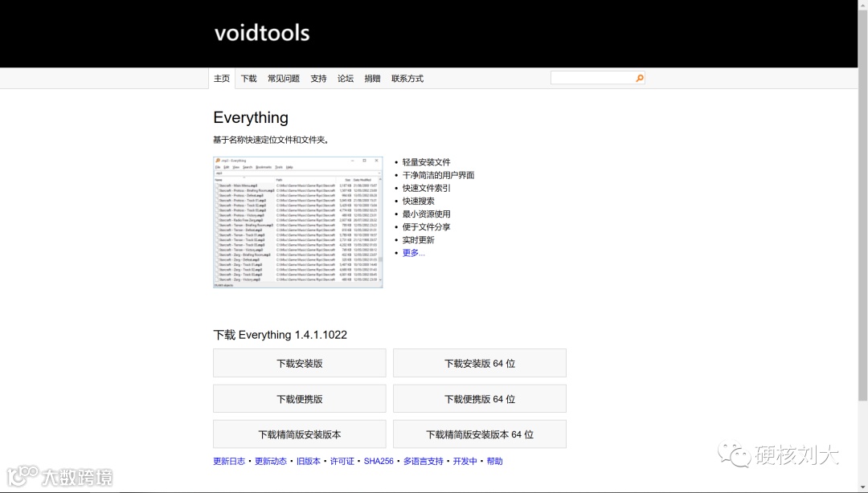Open the 联系方式 navigation item
The width and height of the screenshot is (868, 493).
coord(407,79)
